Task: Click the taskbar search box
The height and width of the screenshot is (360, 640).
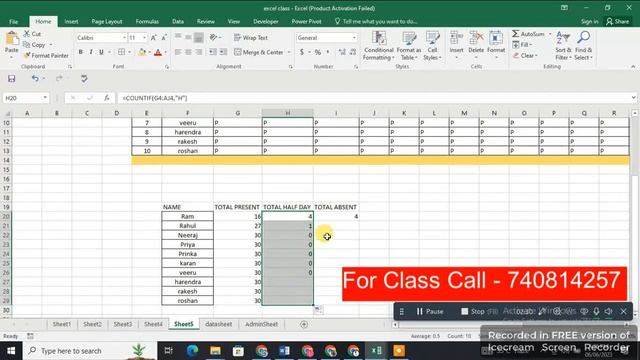Action: point(90,351)
